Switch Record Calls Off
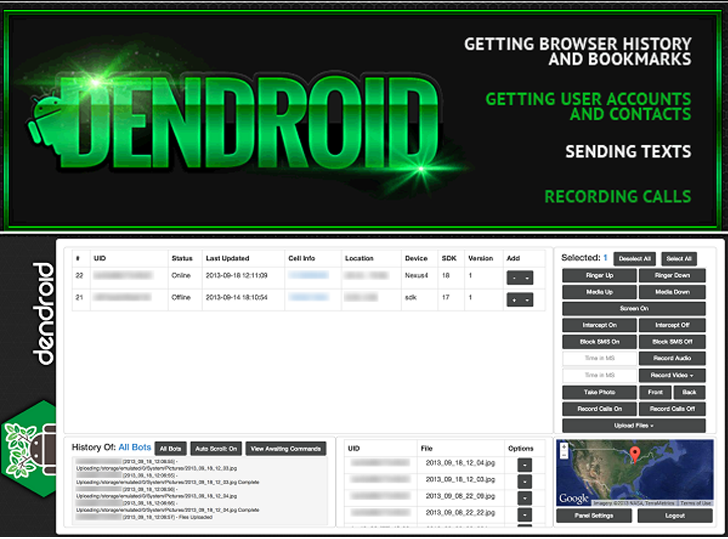 click(672, 409)
